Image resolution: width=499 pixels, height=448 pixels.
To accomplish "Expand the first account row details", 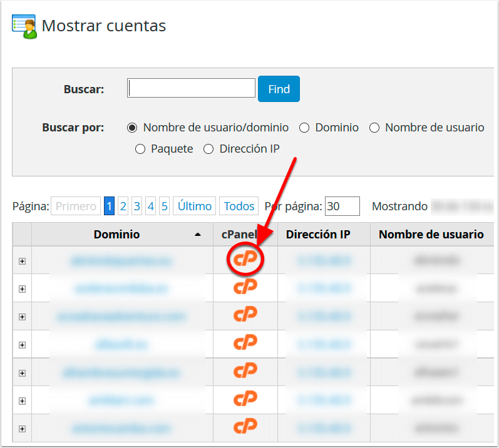I will pyautogui.click(x=22, y=262).
